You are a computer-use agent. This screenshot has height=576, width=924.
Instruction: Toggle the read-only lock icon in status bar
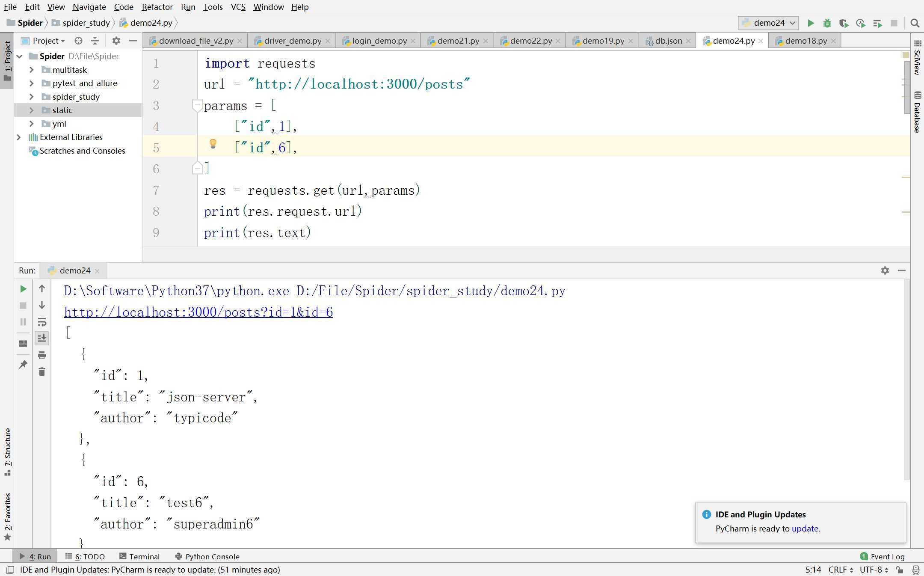click(x=900, y=570)
